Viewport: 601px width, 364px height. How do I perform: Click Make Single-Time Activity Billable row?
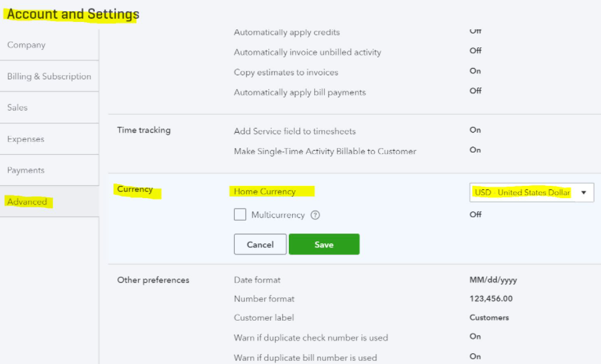click(x=355, y=151)
